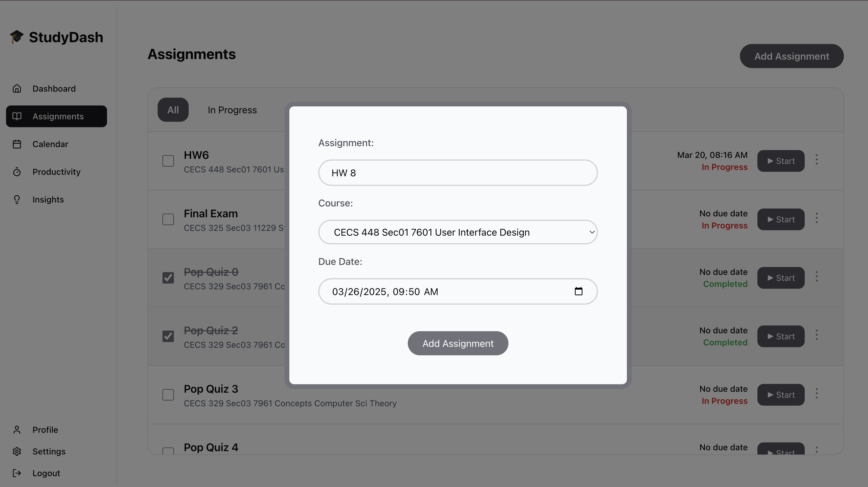Expand the Course dropdown selector

458,232
